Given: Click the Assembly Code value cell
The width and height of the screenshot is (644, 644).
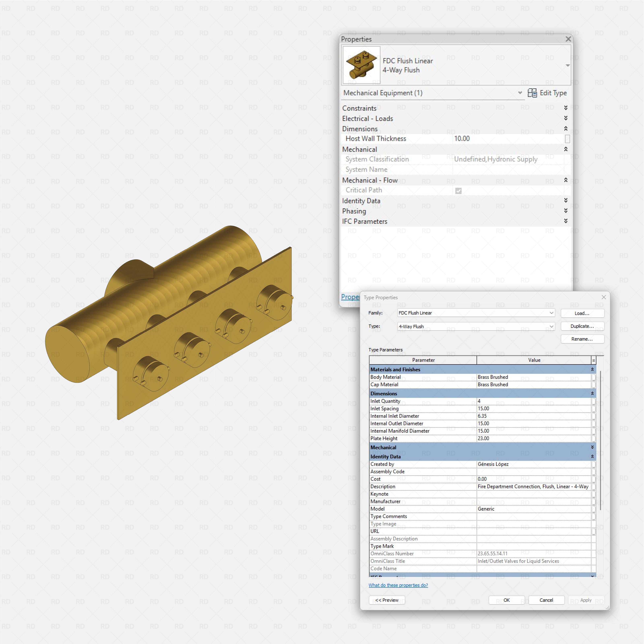Looking at the screenshot, I should pos(534,471).
